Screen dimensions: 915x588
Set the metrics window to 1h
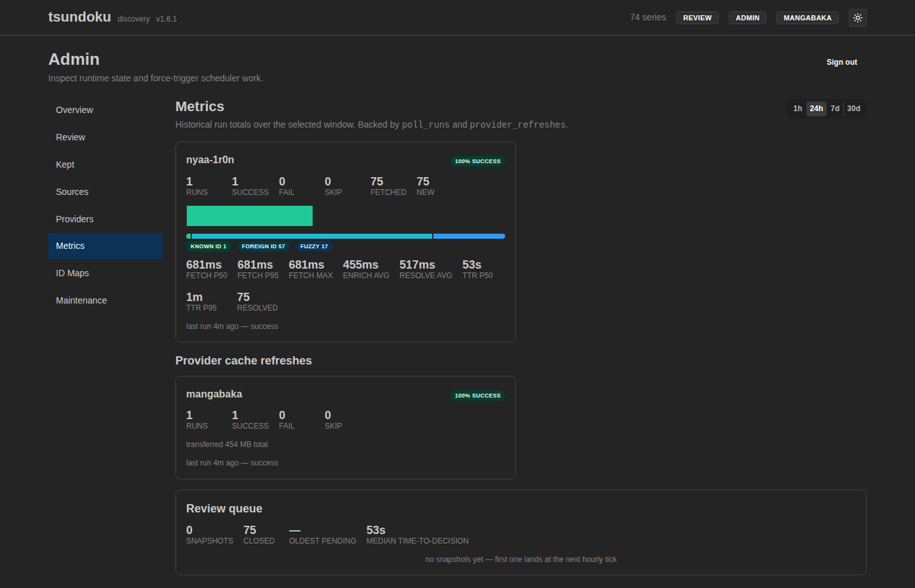click(797, 109)
